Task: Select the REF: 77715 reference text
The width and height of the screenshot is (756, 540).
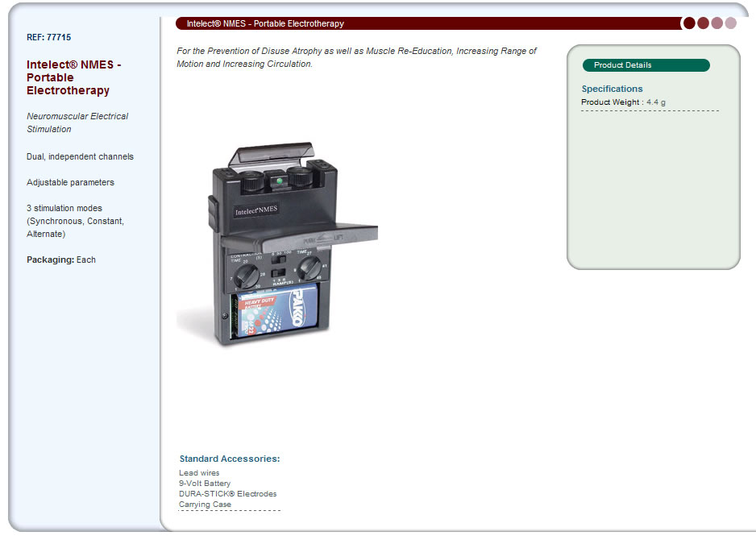Action: 48,37
